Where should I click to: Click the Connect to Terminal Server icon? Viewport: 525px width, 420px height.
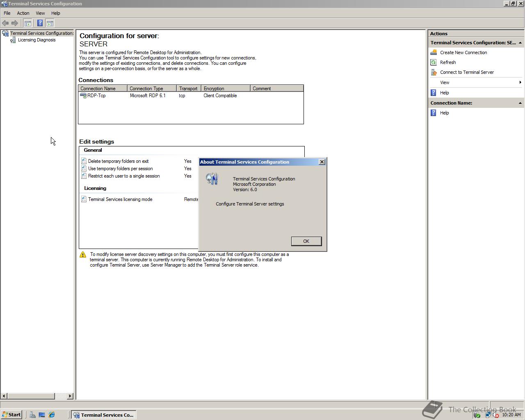(434, 72)
